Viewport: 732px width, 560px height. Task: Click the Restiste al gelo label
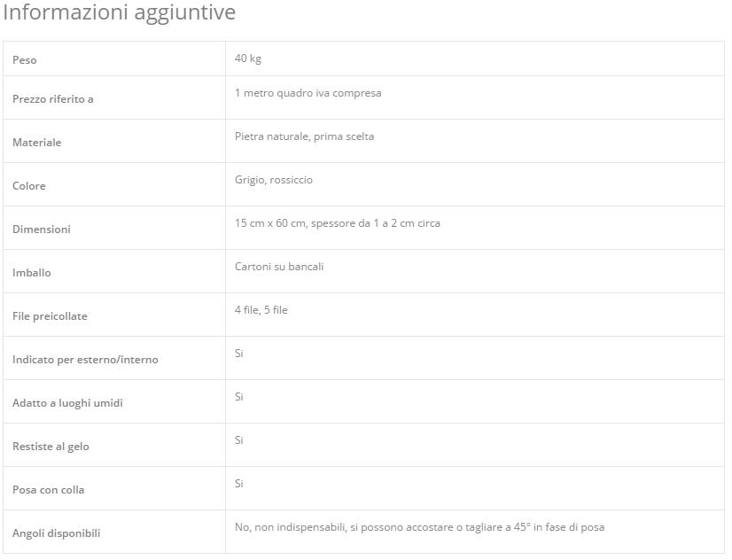(51, 447)
